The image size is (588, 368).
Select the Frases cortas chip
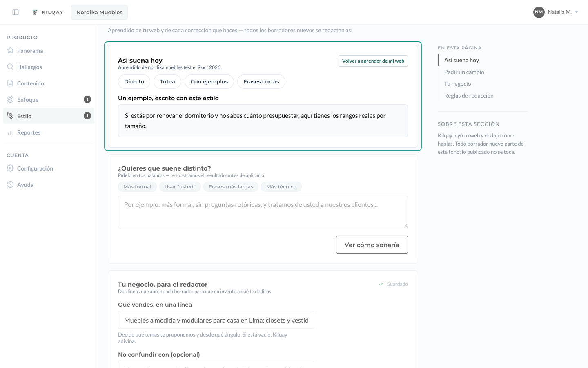click(261, 81)
